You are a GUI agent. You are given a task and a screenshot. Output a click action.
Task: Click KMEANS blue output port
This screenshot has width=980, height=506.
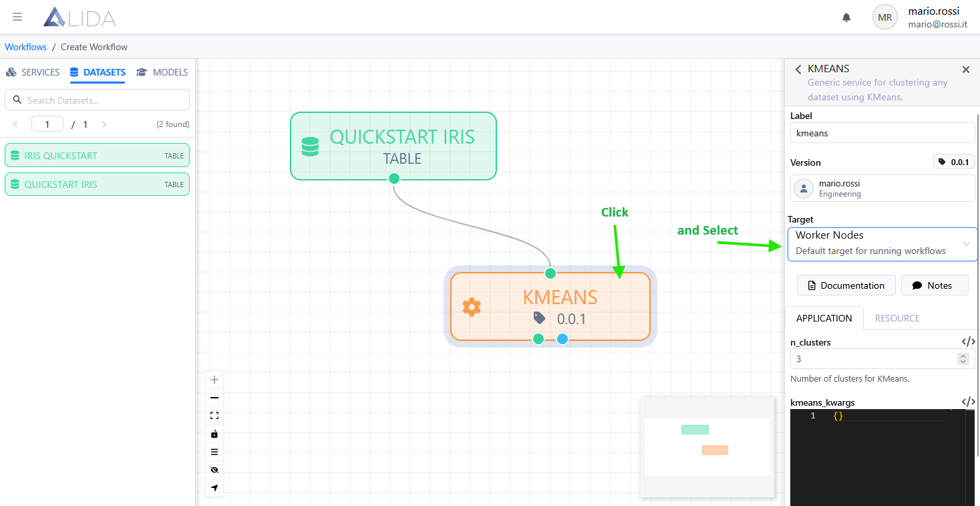(562, 339)
